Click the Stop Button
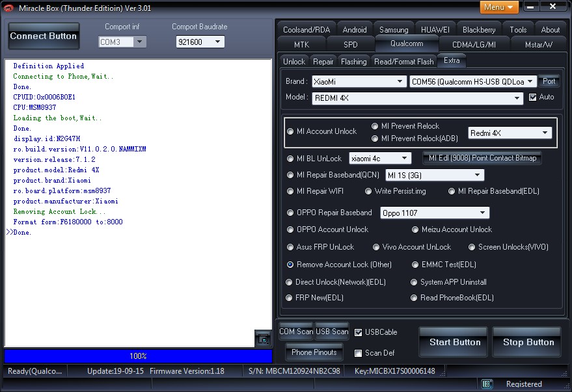Viewport: 572px width, 392px height. pyautogui.click(x=527, y=342)
